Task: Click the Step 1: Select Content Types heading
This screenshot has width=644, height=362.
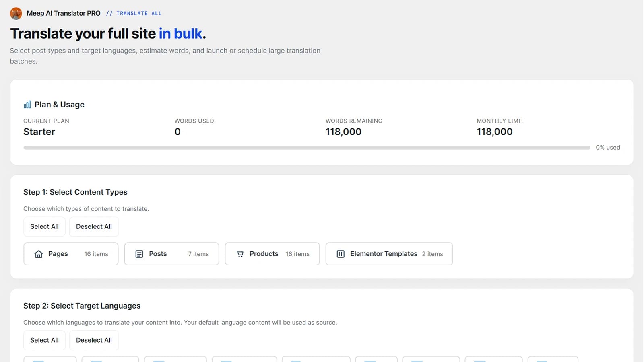Action: 75,192
